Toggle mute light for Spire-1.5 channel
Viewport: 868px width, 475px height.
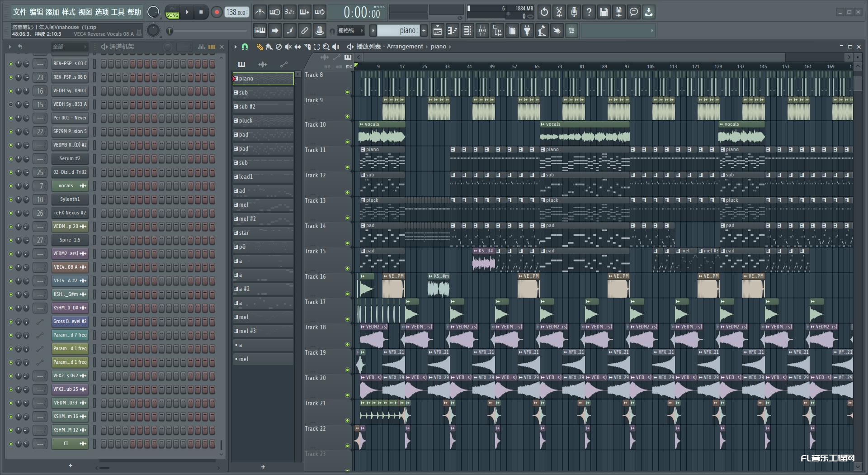click(x=11, y=240)
